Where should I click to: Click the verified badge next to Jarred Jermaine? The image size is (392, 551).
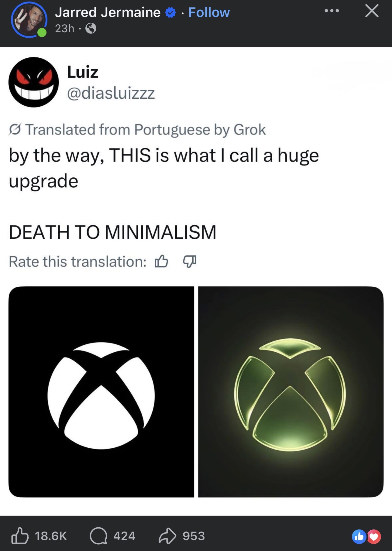point(170,13)
